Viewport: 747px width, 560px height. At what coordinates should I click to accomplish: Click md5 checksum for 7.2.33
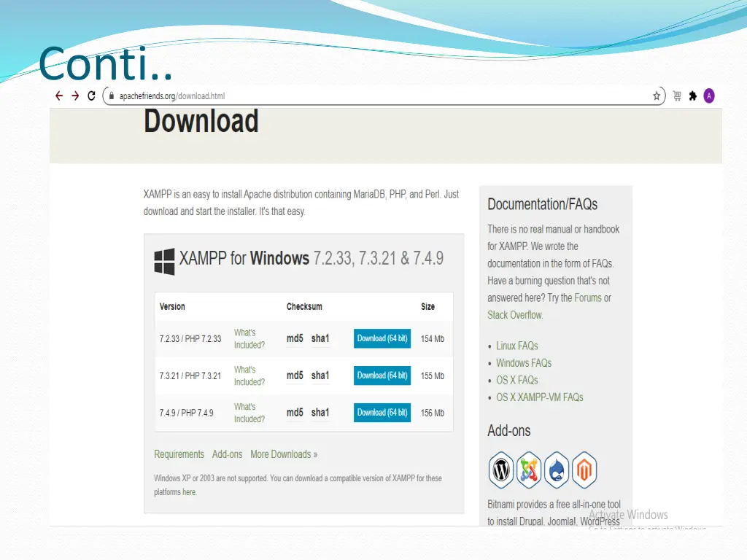[x=295, y=338]
